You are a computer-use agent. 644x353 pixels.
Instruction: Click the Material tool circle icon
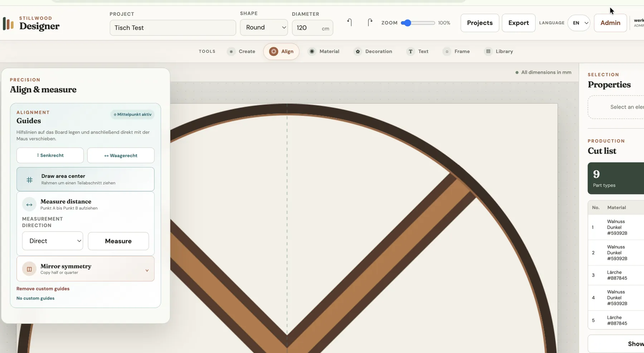click(x=312, y=51)
